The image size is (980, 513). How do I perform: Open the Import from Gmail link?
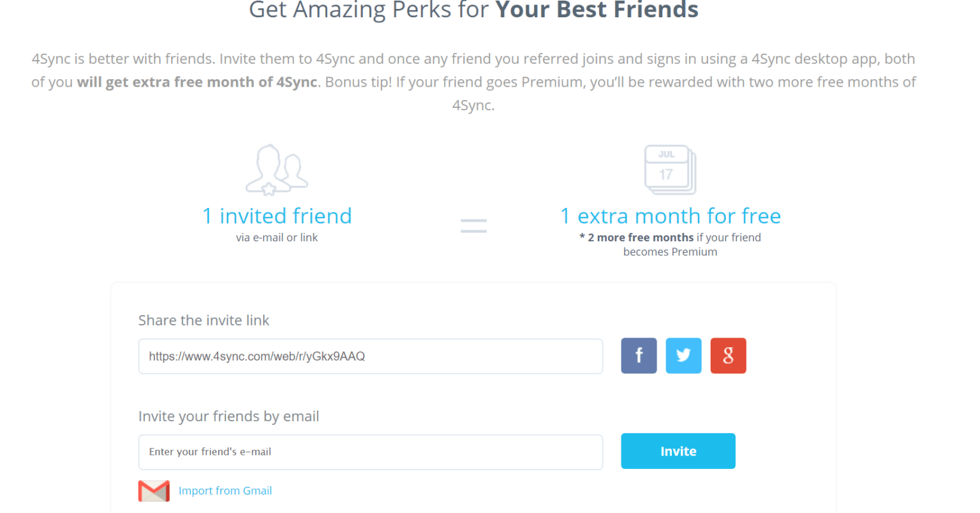(x=225, y=491)
